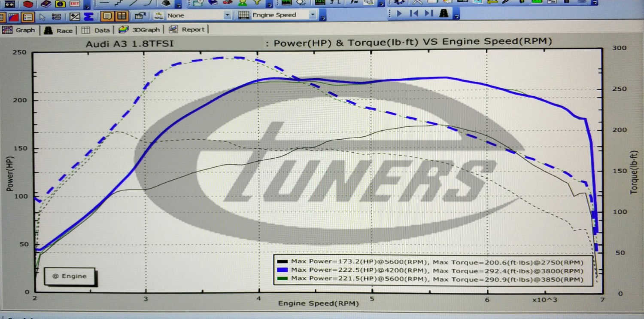This screenshot has height=319, width=644.
Task: Open the 3DGraph tab
Action: [x=140, y=30]
